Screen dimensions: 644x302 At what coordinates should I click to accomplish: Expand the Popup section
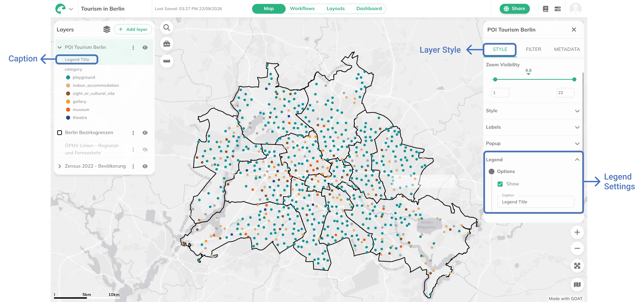tap(533, 143)
